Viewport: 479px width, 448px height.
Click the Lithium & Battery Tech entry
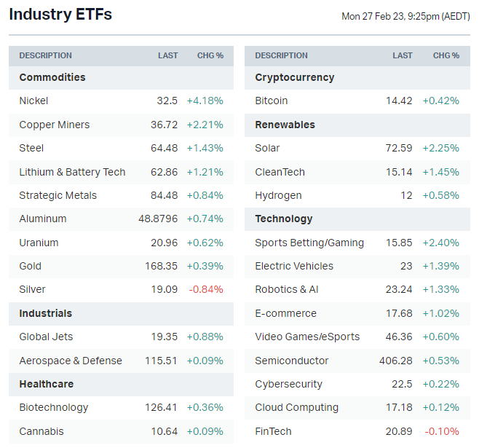(x=72, y=172)
